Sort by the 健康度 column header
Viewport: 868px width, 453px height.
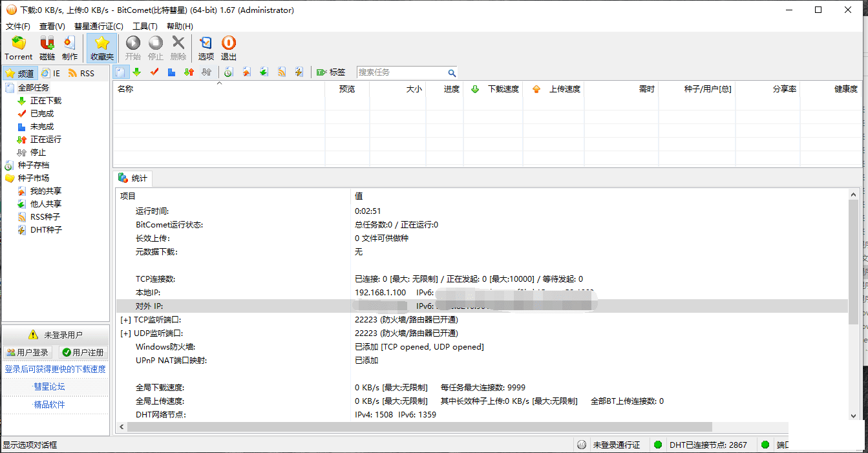(x=831, y=89)
